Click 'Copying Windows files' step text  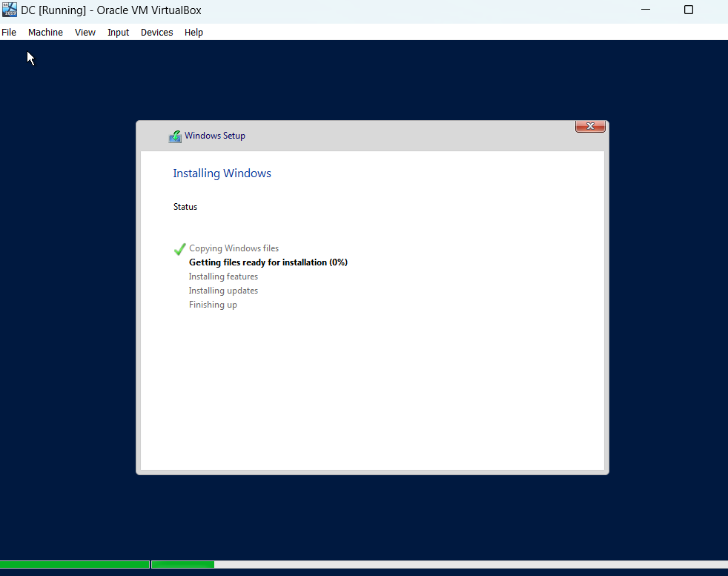234,248
